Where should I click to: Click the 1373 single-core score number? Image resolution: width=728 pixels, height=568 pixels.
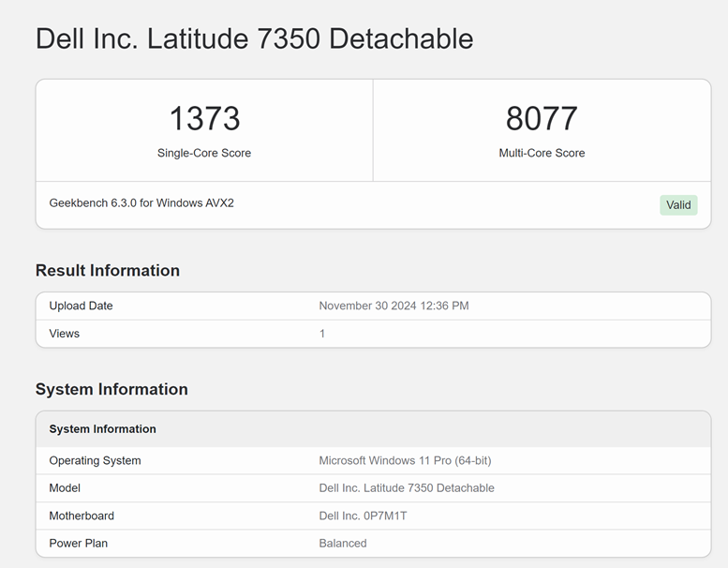point(204,118)
